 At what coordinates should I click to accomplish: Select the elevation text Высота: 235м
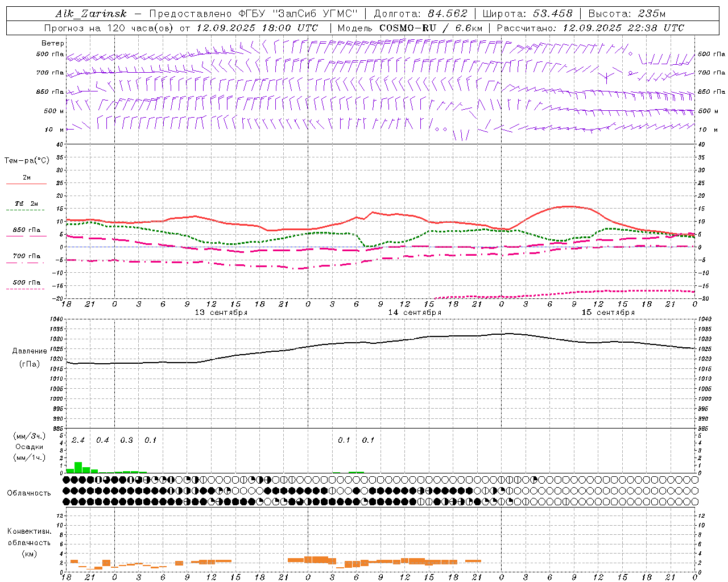[627, 14]
